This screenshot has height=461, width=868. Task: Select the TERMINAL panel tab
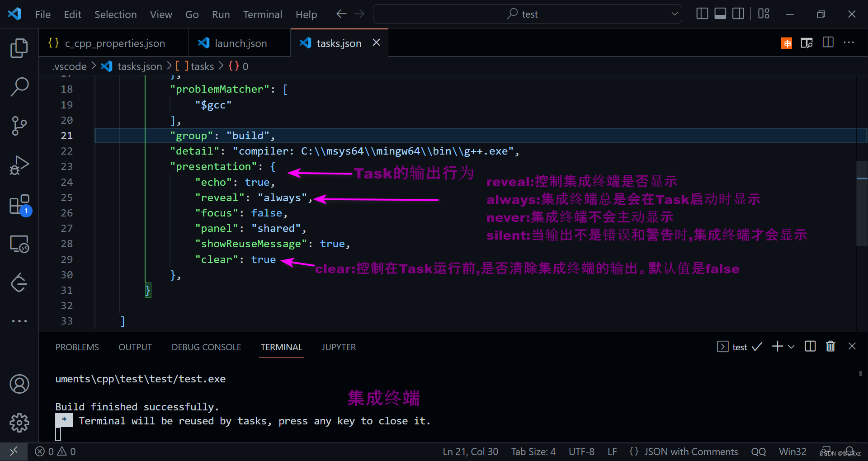pyautogui.click(x=281, y=347)
